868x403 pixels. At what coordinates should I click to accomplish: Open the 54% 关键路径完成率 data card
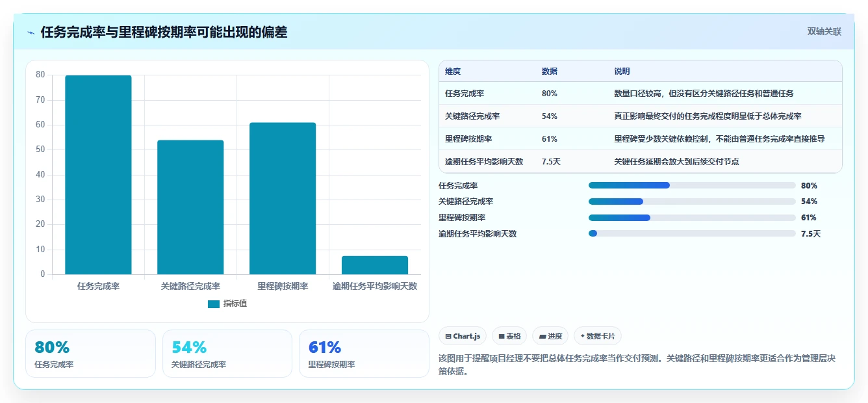click(227, 354)
